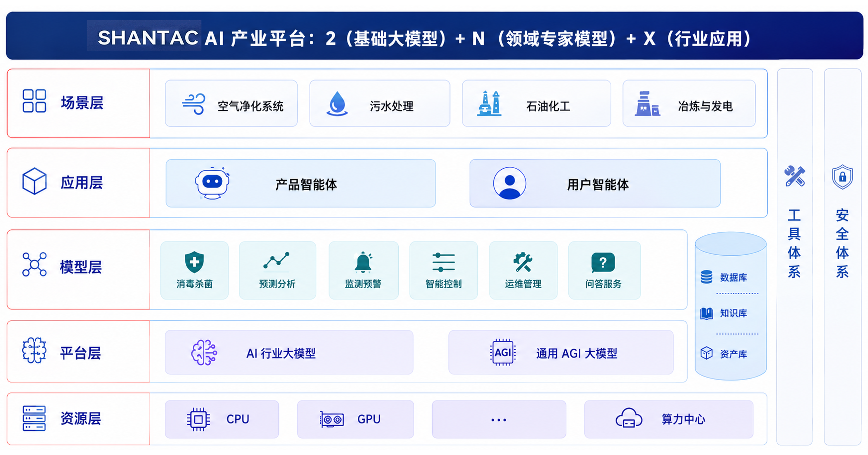The height and width of the screenshot is (455, 868).
Task: Click the database stack icon beside 数据库
Action: [706, 277]
